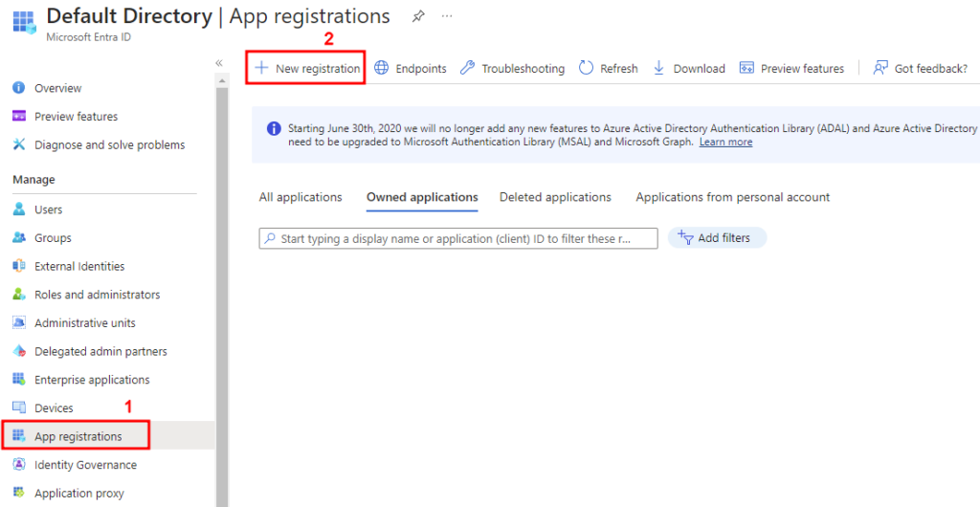Switch to the Deleted applications tab
Viewport: 980px width, 507px height.
point(555,197)
